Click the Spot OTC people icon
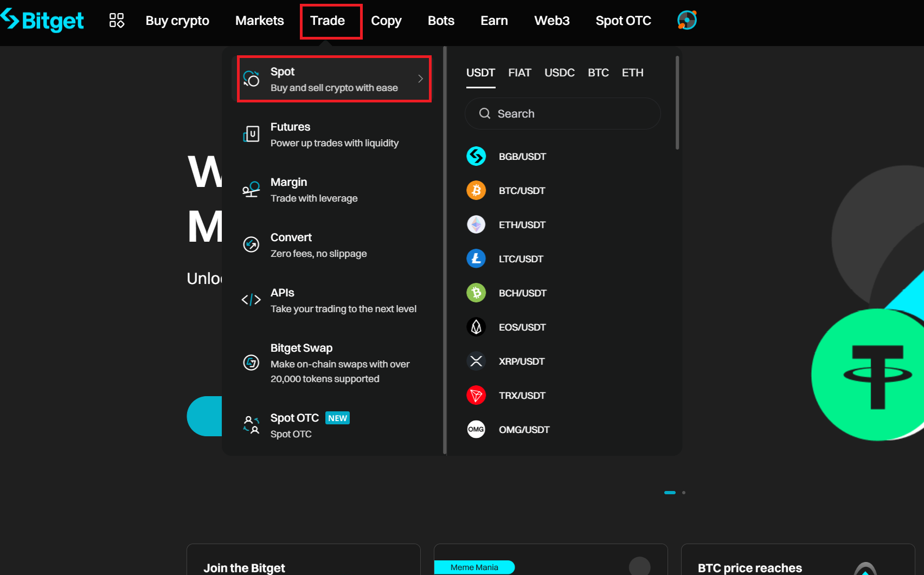924x575 pixels. (x=251, y=425)
